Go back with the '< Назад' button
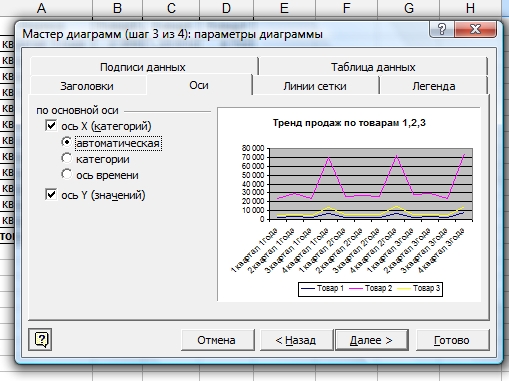 [296, 340]
